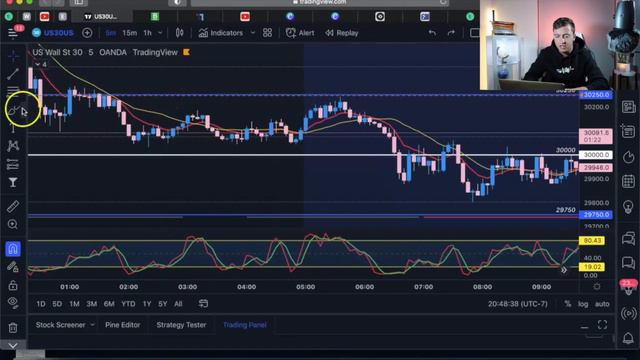
Task: Expand the indicator templates dropdown arrow
Action: pyautogui.click(x=253, y=33)
